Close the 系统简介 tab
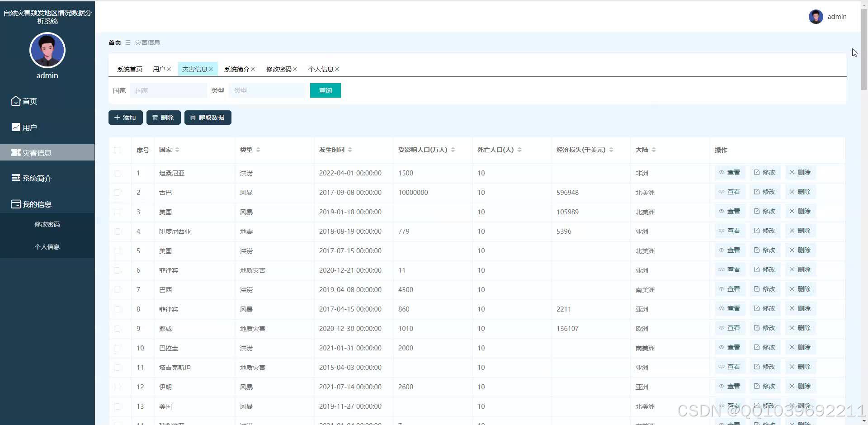The image size is (868, 425). (x=253, y=69)
